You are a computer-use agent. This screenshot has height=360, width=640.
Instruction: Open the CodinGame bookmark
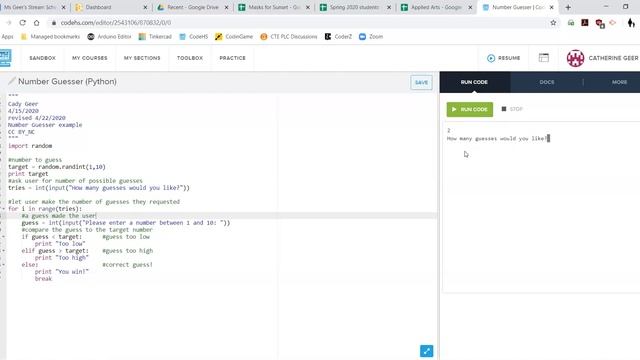point(234,37)
